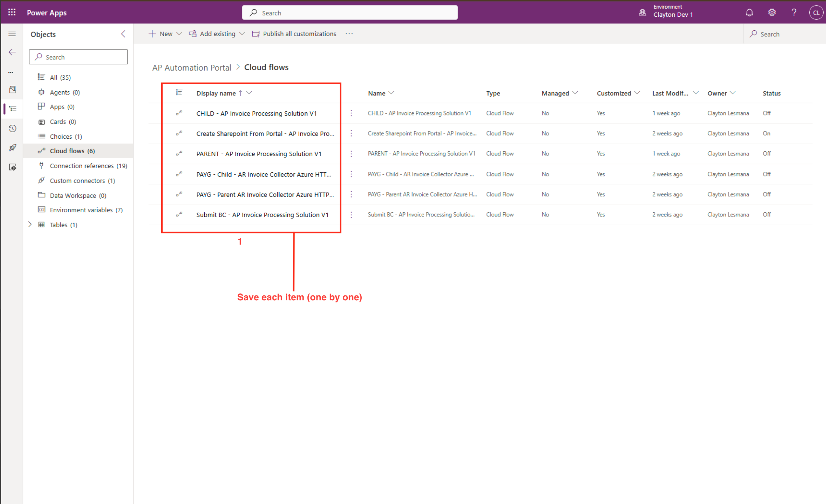Open the settings gear icon

click(772, 13)
